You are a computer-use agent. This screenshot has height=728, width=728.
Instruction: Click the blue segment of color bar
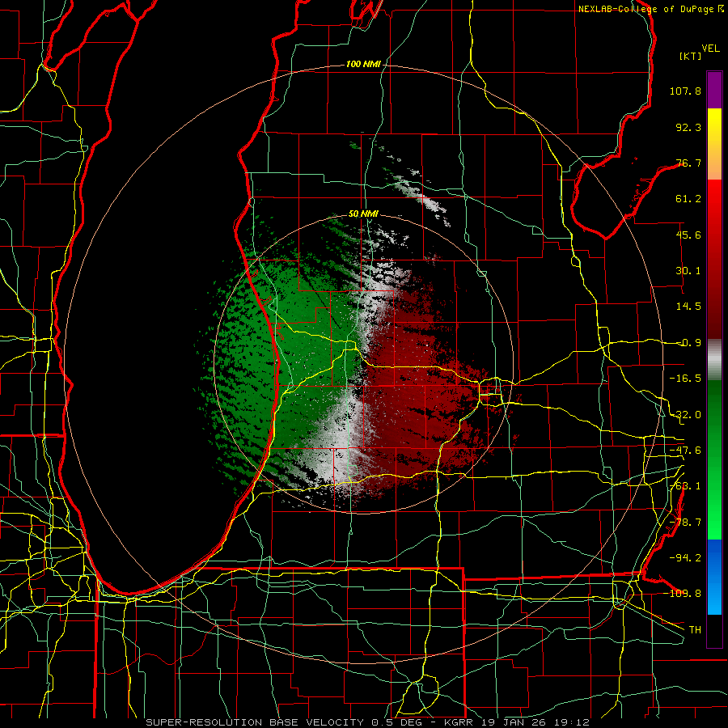pyautogui.click(x=714, y=577)
